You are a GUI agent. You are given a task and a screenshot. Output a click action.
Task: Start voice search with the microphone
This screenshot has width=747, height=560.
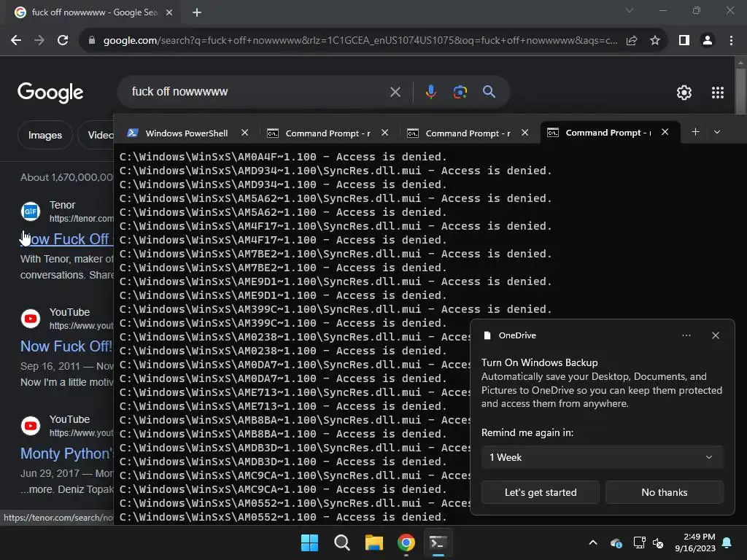pyautogui.click(x=430, y=92)
